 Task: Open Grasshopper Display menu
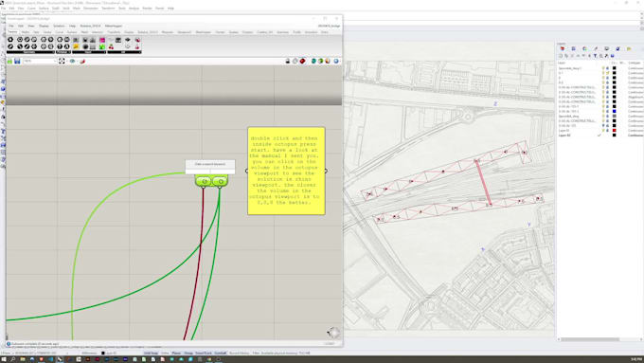point(44,26)
